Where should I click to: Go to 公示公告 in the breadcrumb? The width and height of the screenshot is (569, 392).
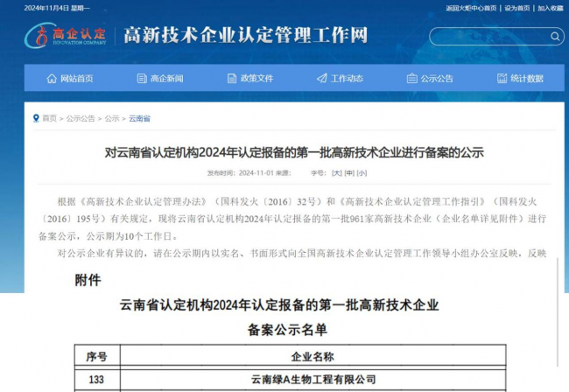(81, 118)
